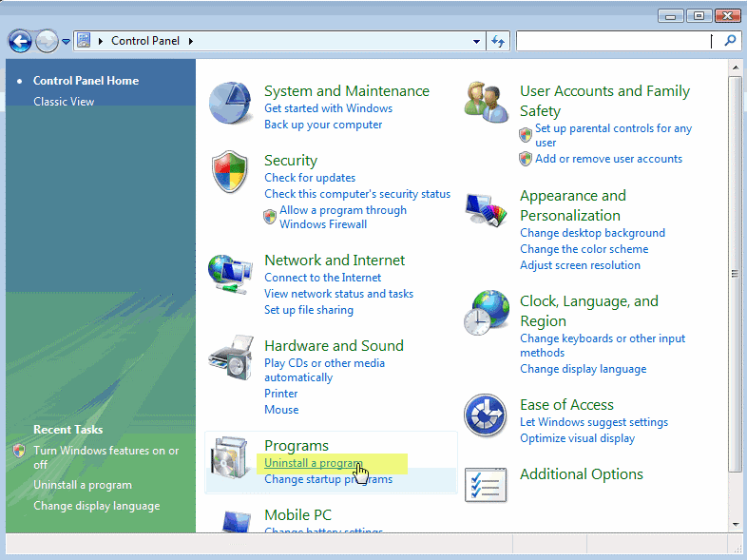The height and width of the screenshot is (560, 747).
Task: Select Control Panel Home in sidebar
Action: pyautogui.click(x=86, y=81)
